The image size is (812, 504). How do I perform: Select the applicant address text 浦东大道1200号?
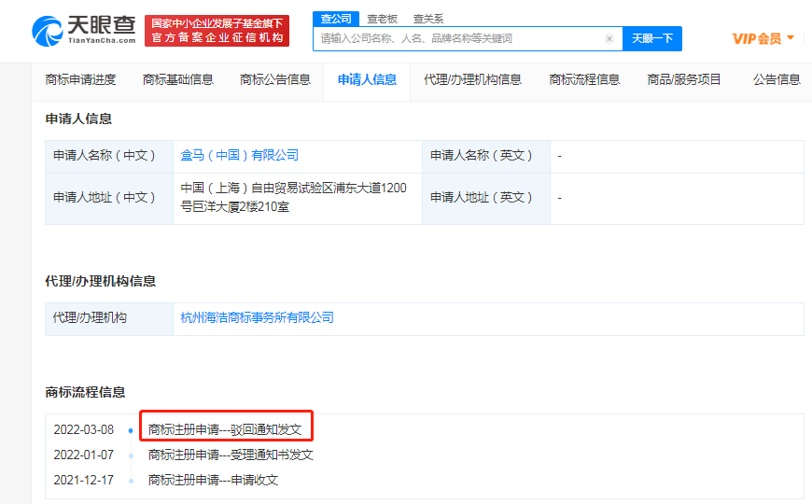coord(293,197)
